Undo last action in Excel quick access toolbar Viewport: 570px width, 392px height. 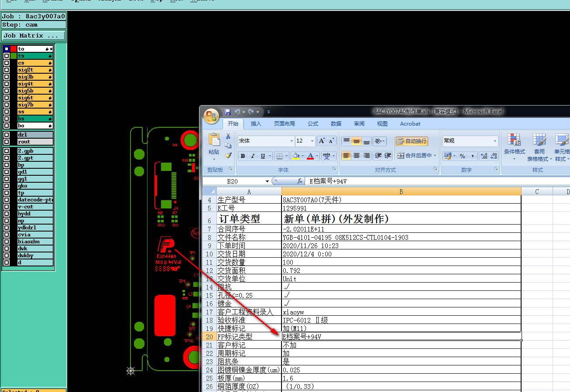pyautogui.click(x=237, y=112)
